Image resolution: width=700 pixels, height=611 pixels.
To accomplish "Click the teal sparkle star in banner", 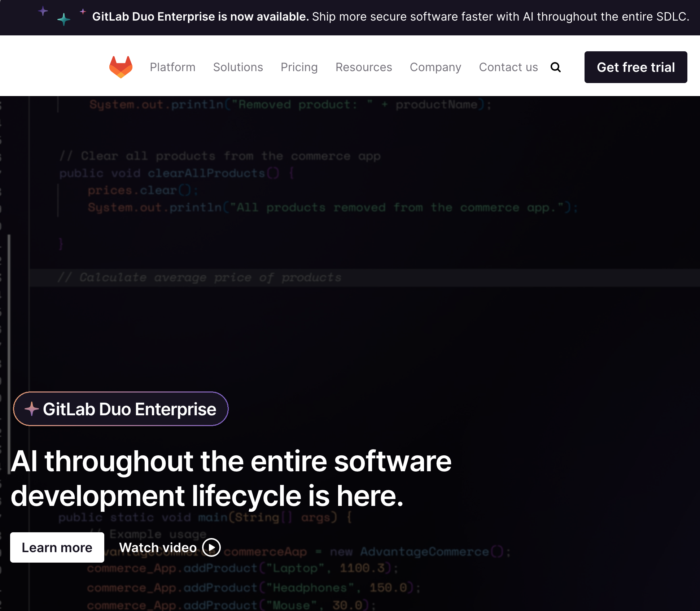I will pos(64,19).
